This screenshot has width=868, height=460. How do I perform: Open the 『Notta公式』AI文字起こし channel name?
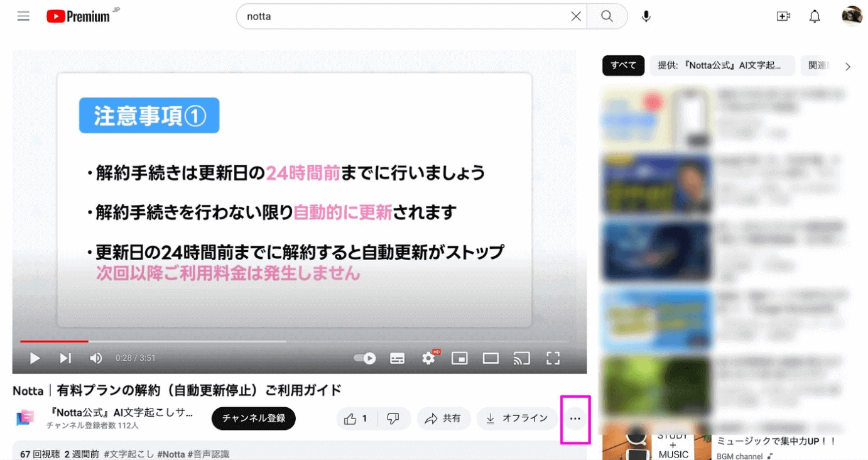point(121,413)
